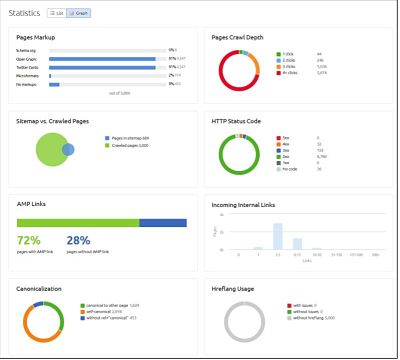
Task: Select the AMP Links heading
Action: 31,204
